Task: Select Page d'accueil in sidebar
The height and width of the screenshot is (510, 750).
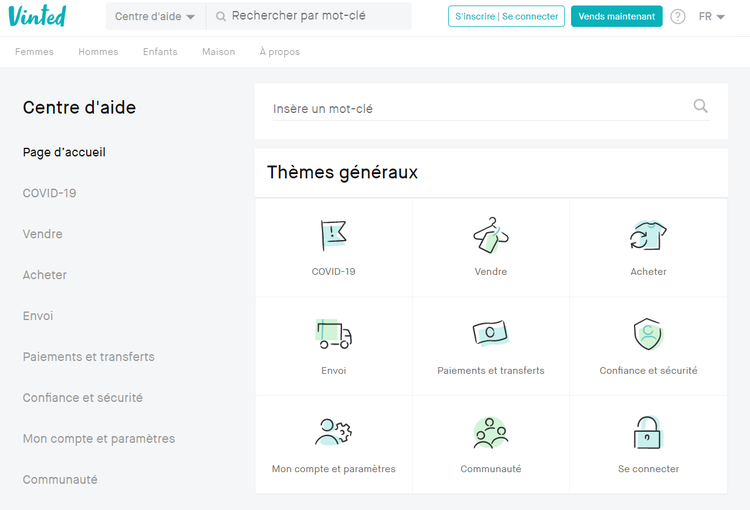Action: pos(64,152)
